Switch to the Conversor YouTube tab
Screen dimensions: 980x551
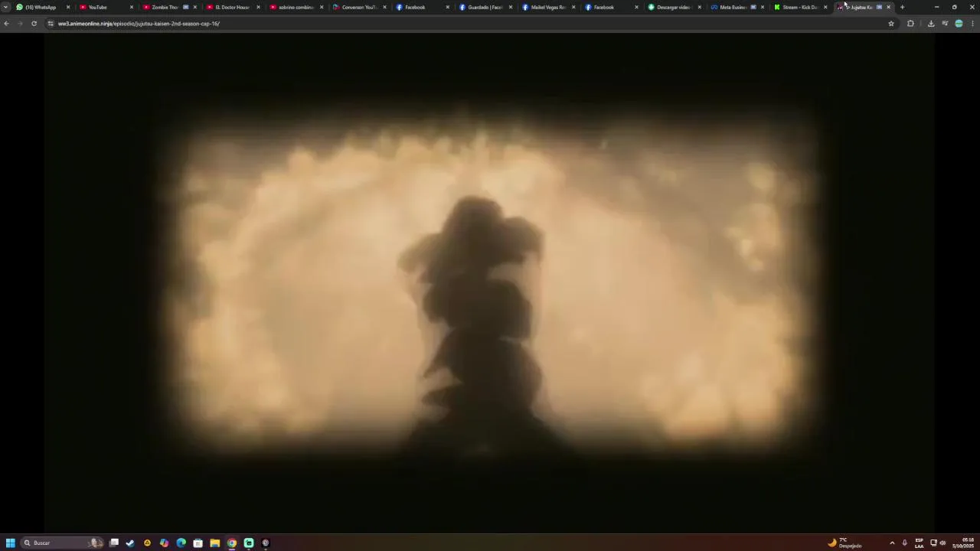(x=358, y=7)
